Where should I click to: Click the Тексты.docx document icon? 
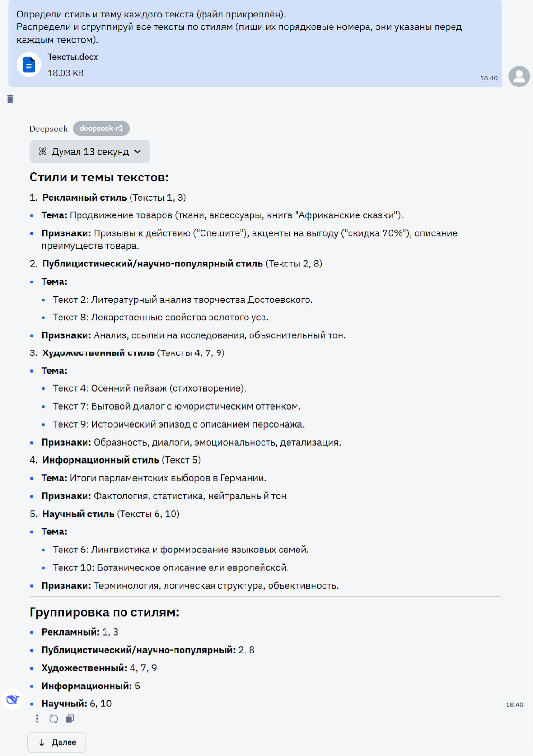click(29, 64)
